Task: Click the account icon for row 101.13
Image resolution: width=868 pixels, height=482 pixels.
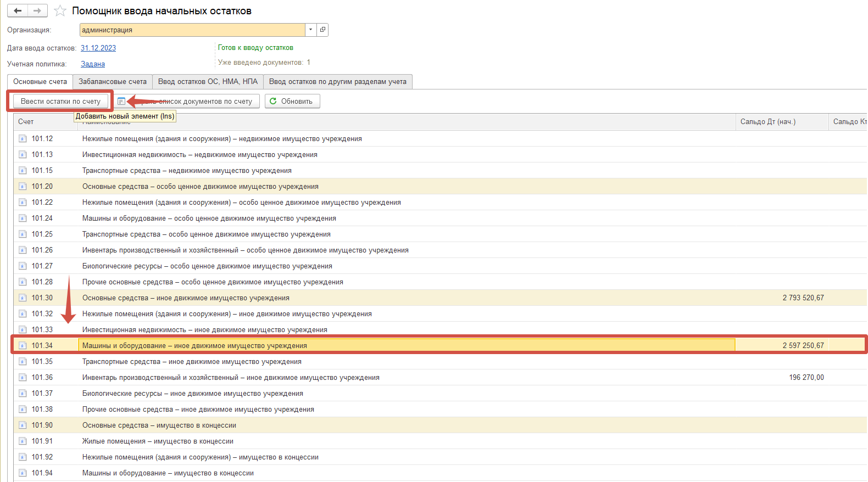Action: click(23, 155)
